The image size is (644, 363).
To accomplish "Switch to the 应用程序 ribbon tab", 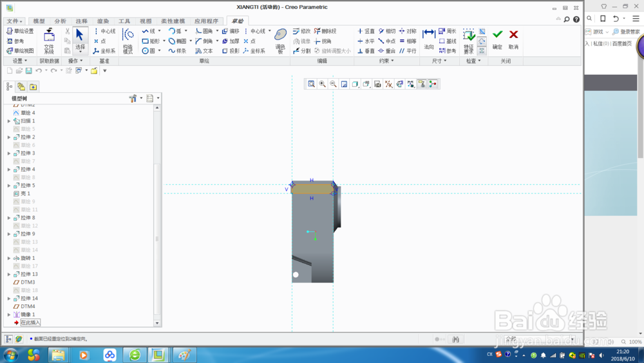I will coord(206,21).
